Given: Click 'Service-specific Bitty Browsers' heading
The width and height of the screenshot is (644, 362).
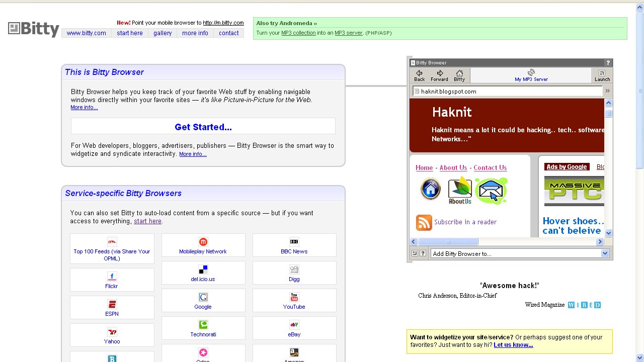Looking at the screenshot, I should tap(123, 194).
